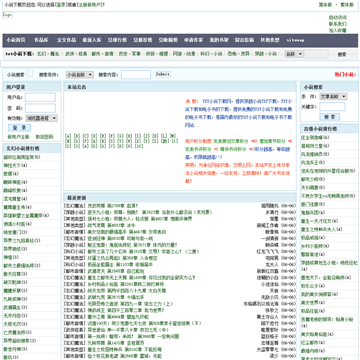
Task: Open 玄幻·魔法 category link
Action: pos(48,54)
